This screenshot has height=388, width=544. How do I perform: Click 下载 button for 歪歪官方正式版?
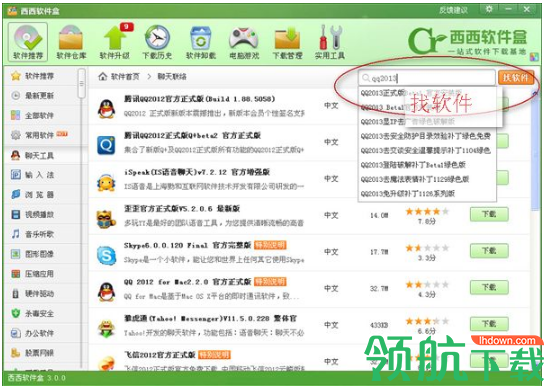coord(489,214)
